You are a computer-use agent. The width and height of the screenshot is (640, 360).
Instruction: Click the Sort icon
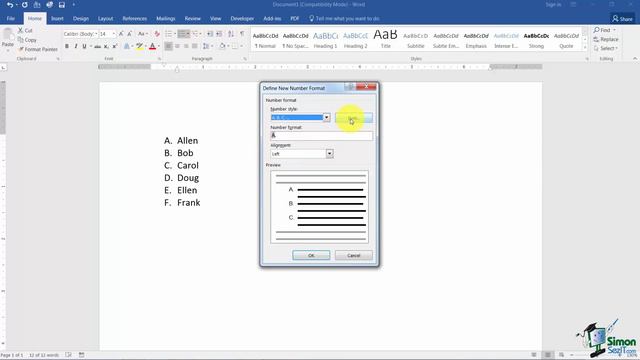pyautogui.click(x=231, y=34)
